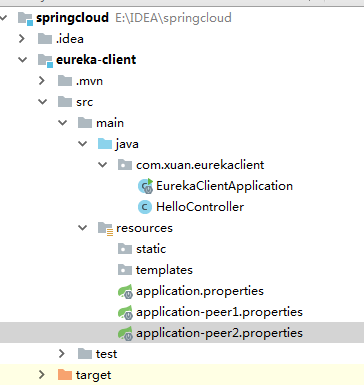Click the resources root folder icon
Viewport: 364px width, 385px height.
[105, 229]
